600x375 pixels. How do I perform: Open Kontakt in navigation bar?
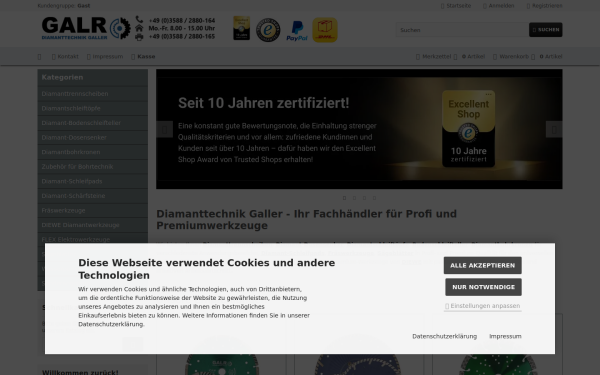tap(65, 57)
